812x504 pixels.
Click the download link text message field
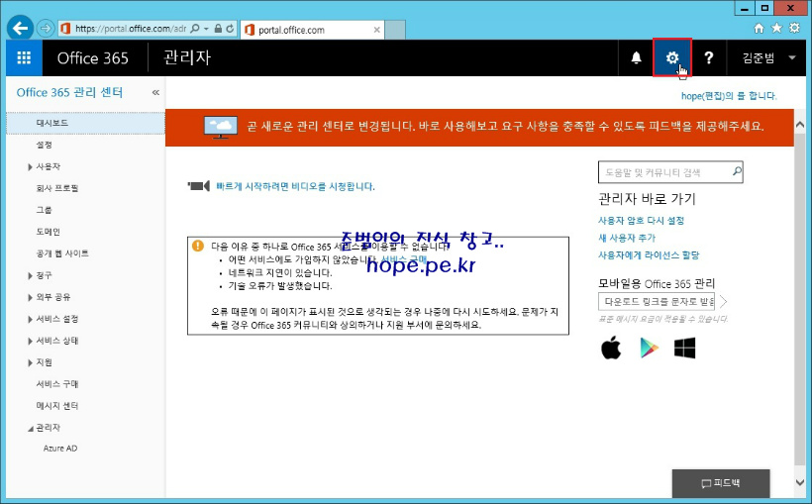point(657,301)
